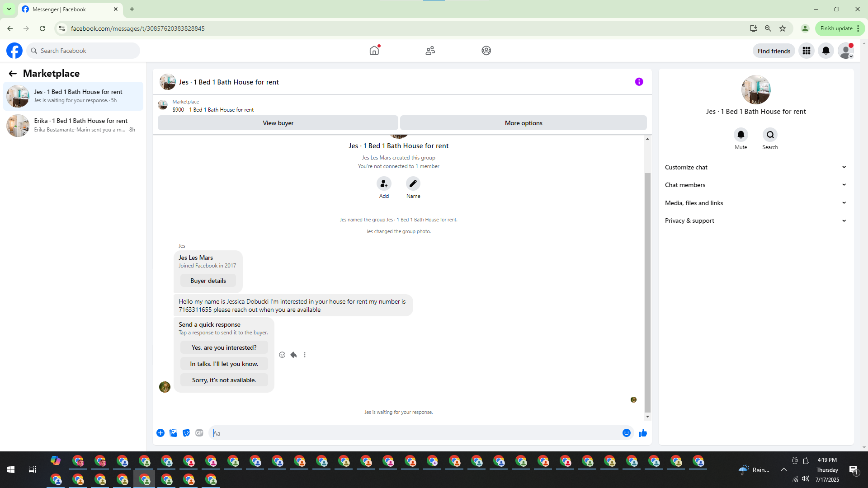Open the emoji picker in message box

point(626,433)
